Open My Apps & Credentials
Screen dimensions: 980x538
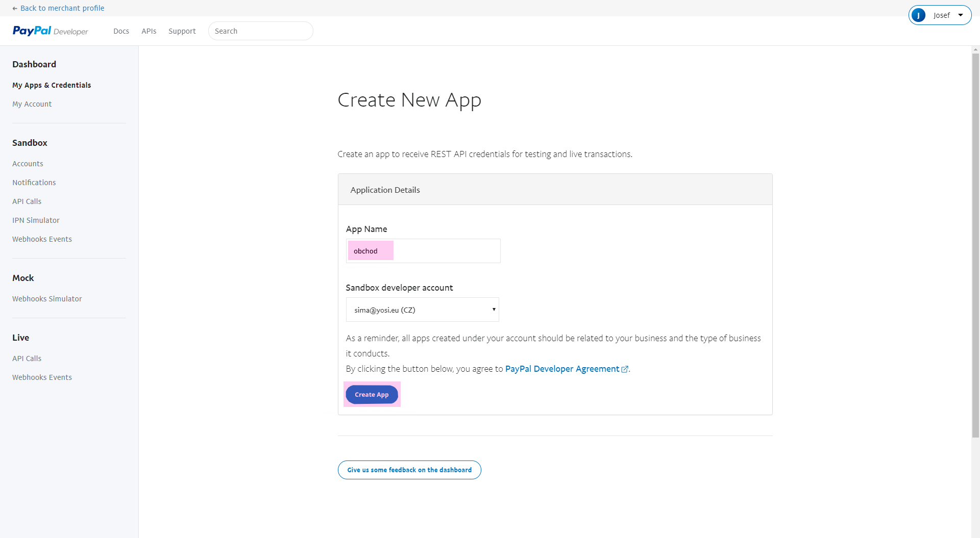pyautogui.click(x=52, y=85)
